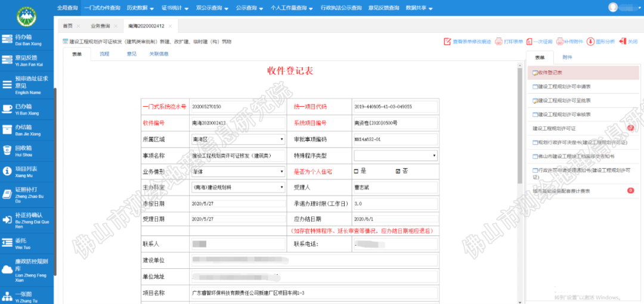Click form icon beside 建设工程规划许可申请表
The width and height of the screenshot is (644, 304).
tap(535, 86)
